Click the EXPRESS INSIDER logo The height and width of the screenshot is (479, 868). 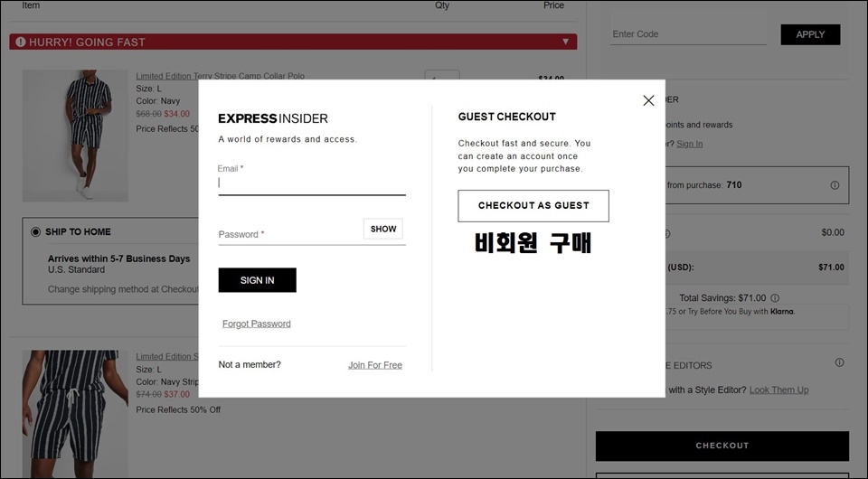click(x=273, y=118)
